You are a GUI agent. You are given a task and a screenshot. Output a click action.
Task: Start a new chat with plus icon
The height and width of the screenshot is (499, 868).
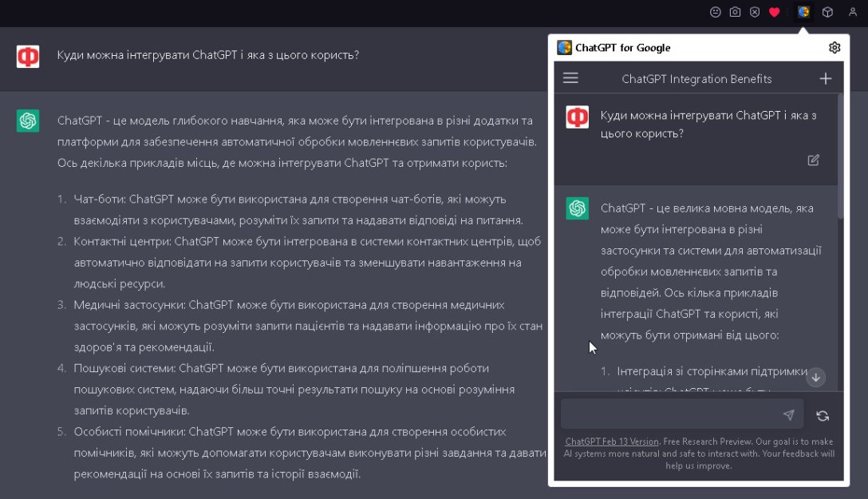point(826,78)
